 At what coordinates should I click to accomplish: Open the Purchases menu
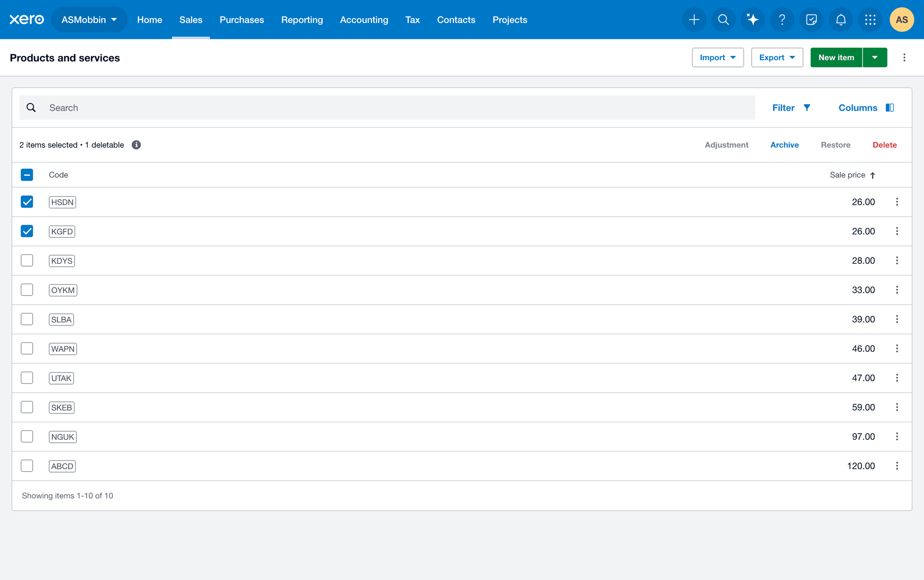[x=242, y=20]
